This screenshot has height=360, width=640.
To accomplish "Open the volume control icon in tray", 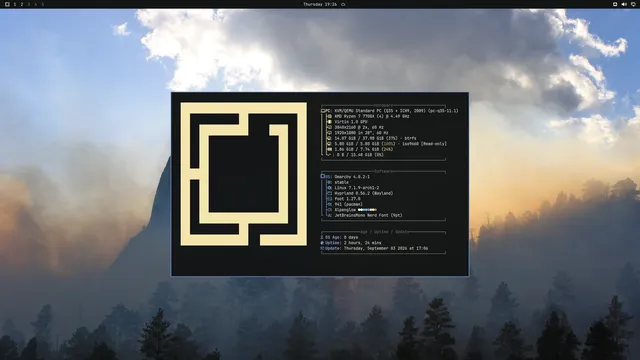I will click(x=624, y=4).
